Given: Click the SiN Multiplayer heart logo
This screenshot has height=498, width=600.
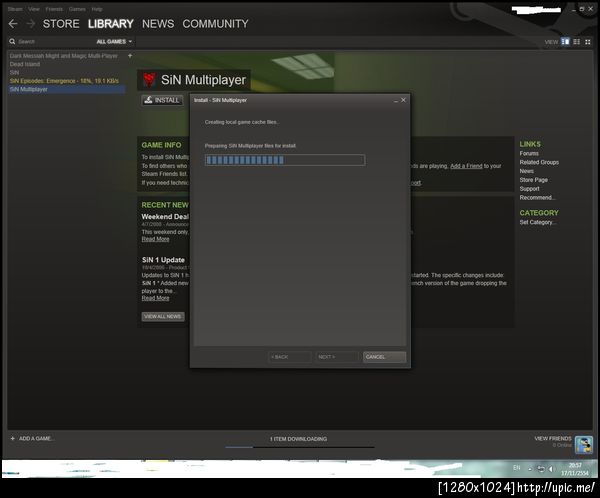Looking at the screenshot, I should tap(149, 80).
